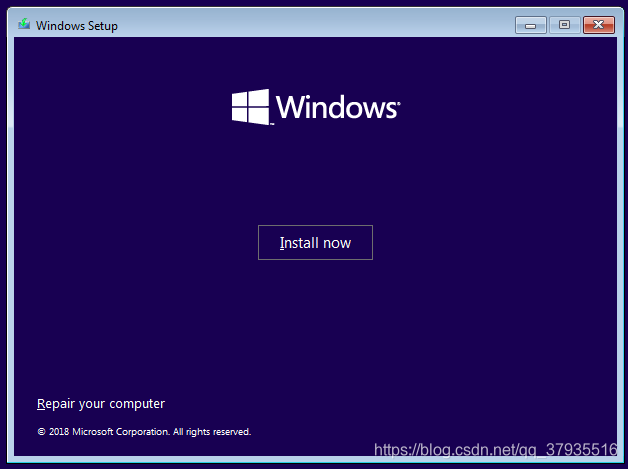Open the Repair your computer link

(101, 404)
